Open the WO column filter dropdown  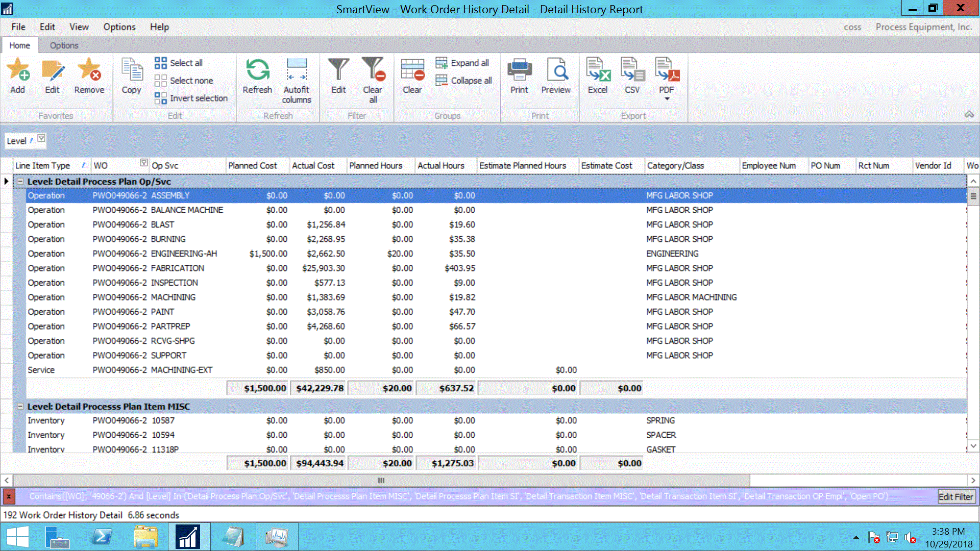[x=144, y=163]
